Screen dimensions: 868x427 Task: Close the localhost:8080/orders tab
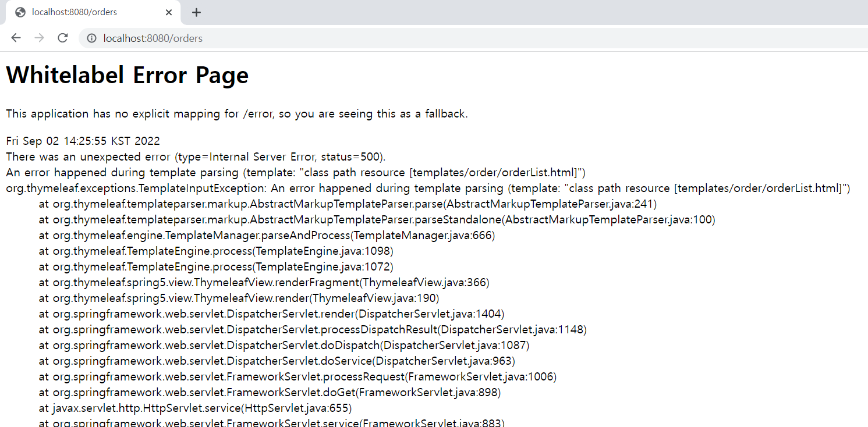click(169, 12)
